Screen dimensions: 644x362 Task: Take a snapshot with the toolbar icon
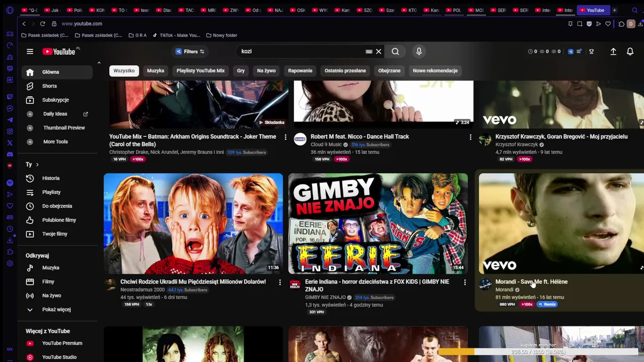coord(580,24)
